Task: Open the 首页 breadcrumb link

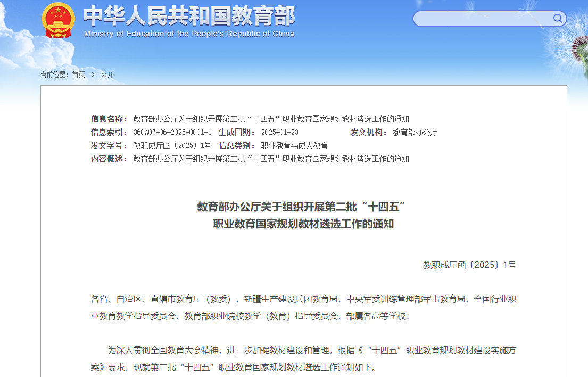Action: pos(78,75)
